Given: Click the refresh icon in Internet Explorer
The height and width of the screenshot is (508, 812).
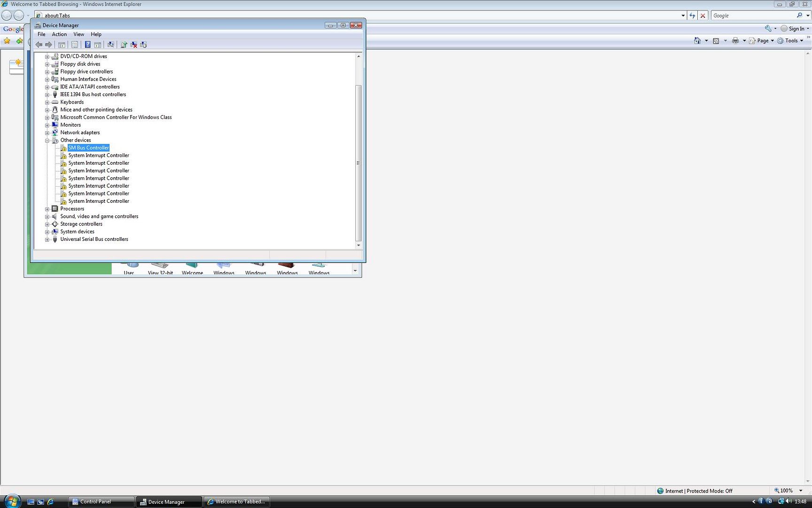Looking at the screenshot, I should click(692, 16).
